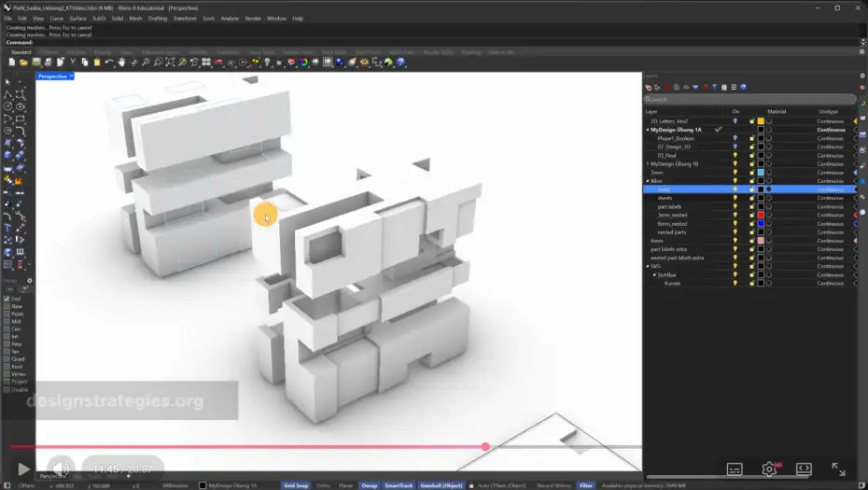Viewport: 868px width, 490px height.
Task: Select the Standard toolbar tab
Action: tap(21, 52)
